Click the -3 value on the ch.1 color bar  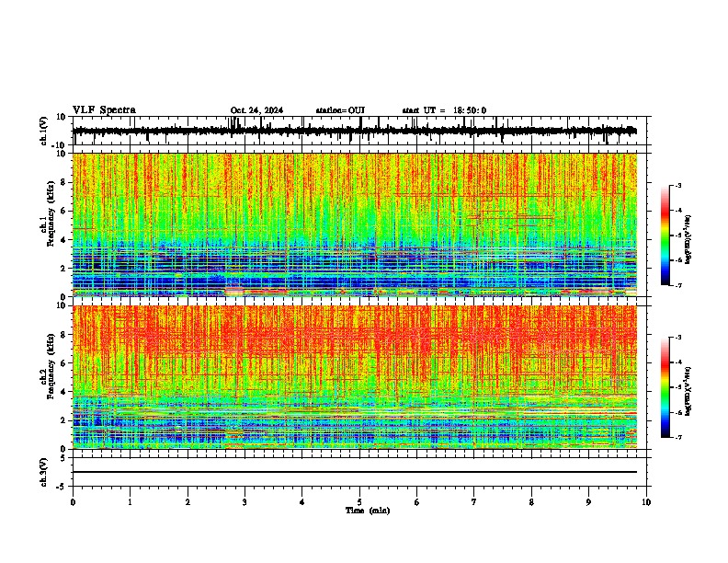click(678, 185)
